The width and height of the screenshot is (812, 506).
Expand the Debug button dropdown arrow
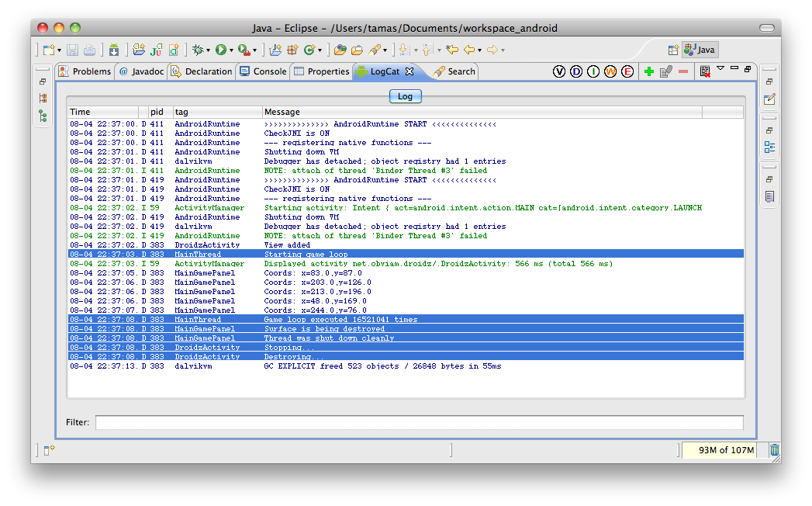[x=208, y=50]
